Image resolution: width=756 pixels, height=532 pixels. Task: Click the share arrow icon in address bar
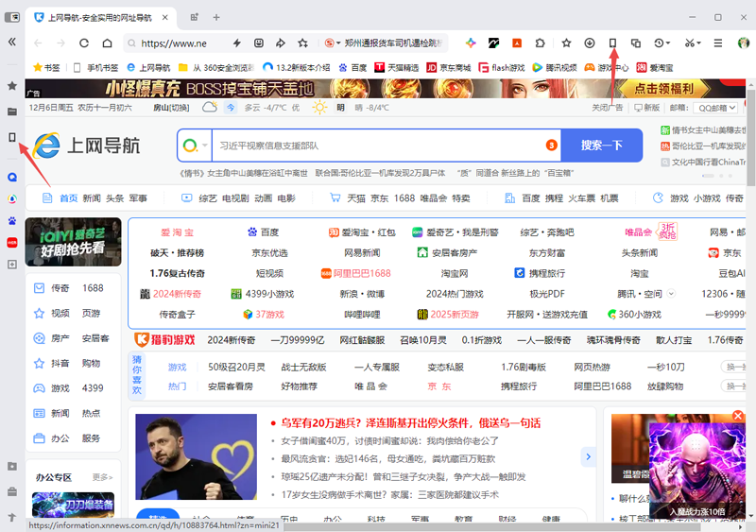(280, 43)
